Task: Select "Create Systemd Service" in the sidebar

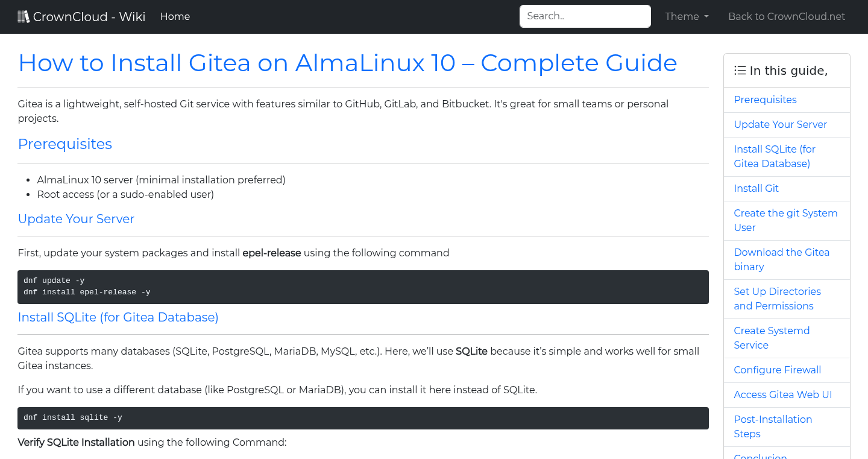Action: point(772,338)
